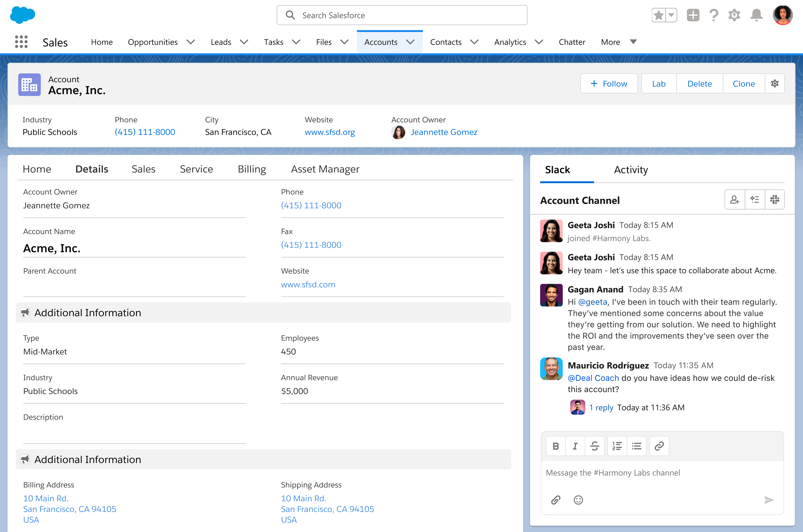The width and height of the screenshot is (803, 532).
Task: Open record settings gear next to Clone
Action: [x=775, y=83]
